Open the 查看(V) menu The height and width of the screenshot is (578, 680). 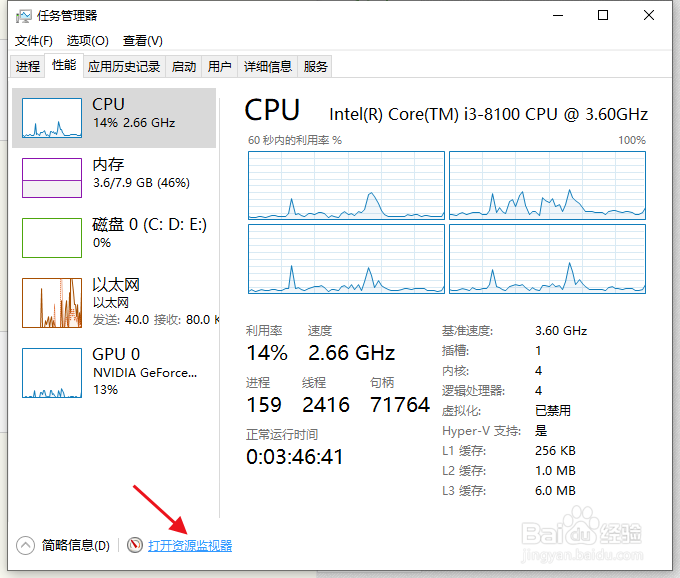coord(142,41)
